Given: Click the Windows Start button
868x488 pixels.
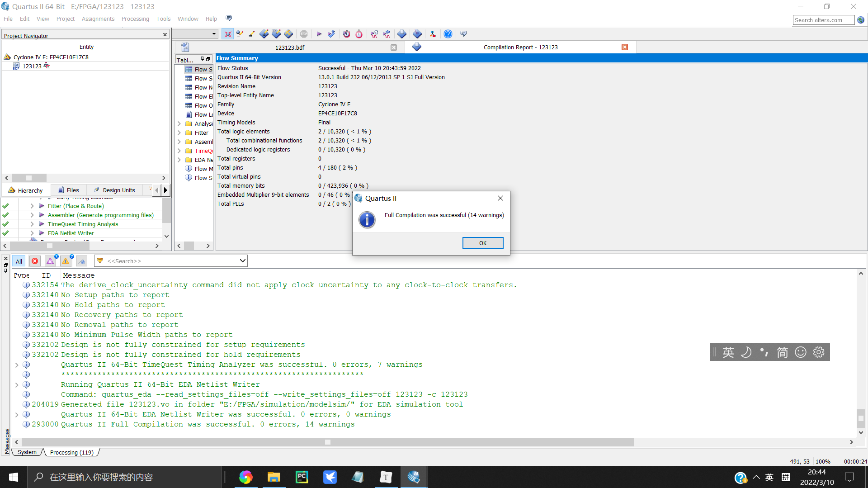Looking at the screenshot, I should (x=14, y=477).
